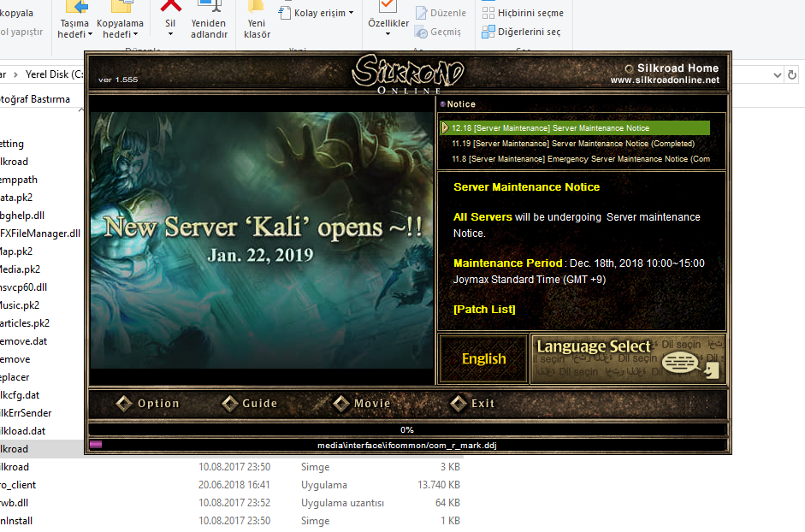
Task: Click the English language button
Action: [x=483, y=359]
